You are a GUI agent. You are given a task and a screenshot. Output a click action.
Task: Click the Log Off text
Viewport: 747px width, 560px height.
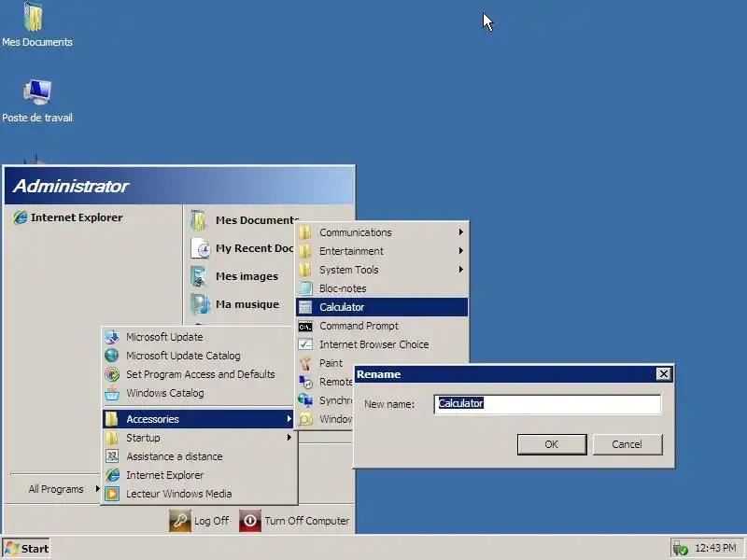212,521
